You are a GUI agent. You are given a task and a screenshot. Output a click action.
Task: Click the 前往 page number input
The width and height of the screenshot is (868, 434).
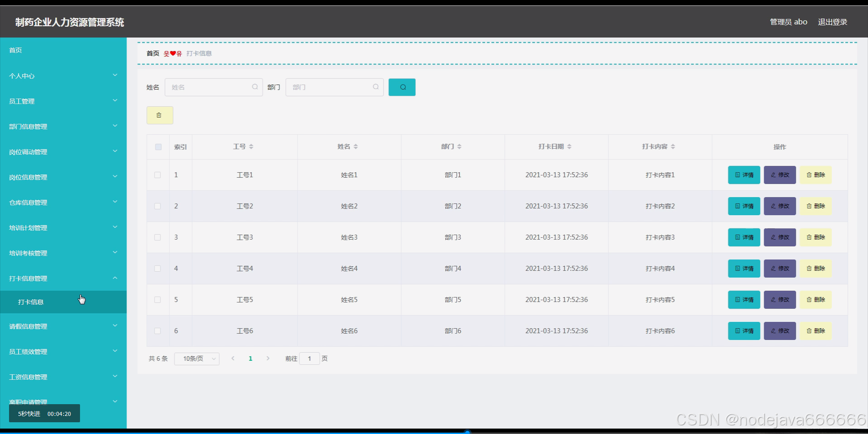[310, 359]
